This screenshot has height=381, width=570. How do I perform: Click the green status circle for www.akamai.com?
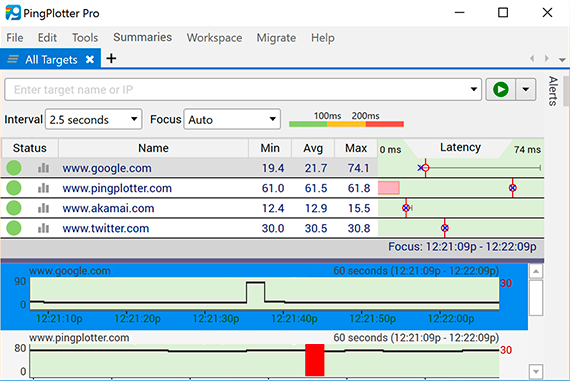pos(14,208)
